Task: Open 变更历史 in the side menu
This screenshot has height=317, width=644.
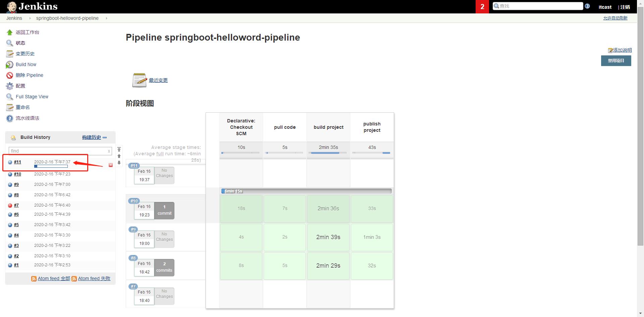Action: pyautogui.click(x=25, y=54)
